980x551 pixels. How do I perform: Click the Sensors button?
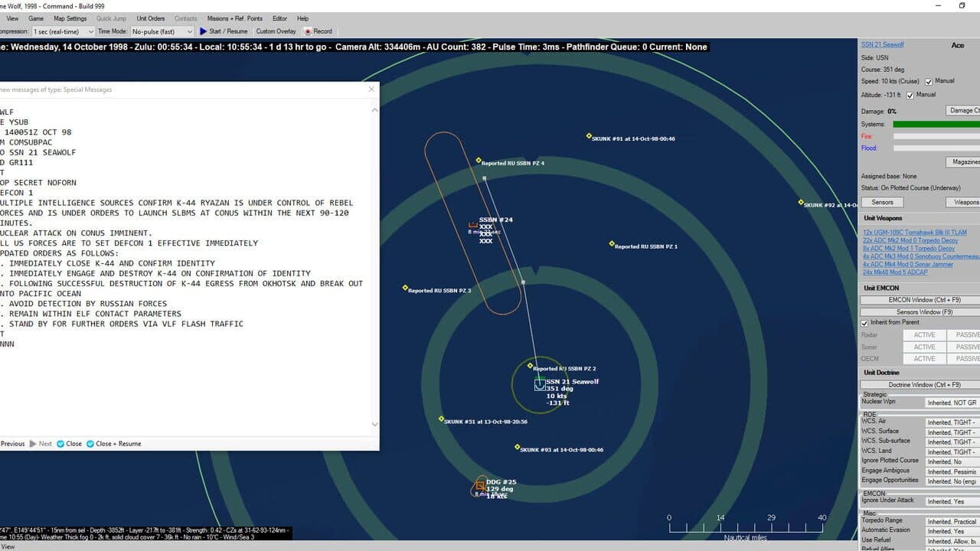(x=882, y=202)
